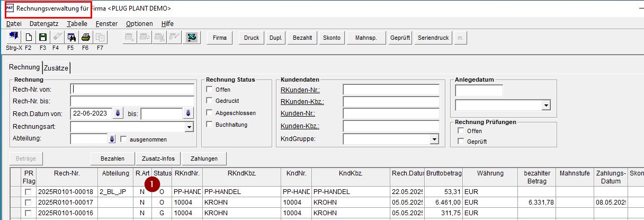This screenshot has height=220, width=644.
Task: Tick the Abgeschlossen checkbox
Action: (209, 113)
